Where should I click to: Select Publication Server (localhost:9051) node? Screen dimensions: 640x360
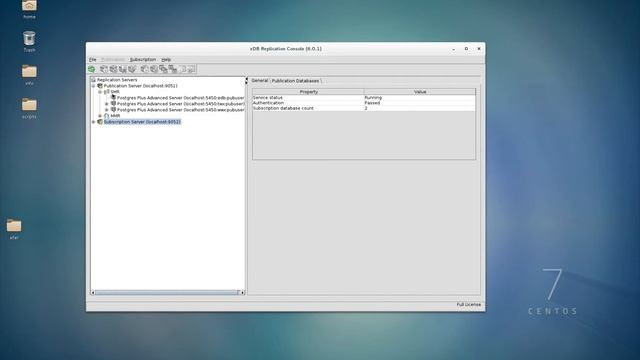tap(140, 86)
